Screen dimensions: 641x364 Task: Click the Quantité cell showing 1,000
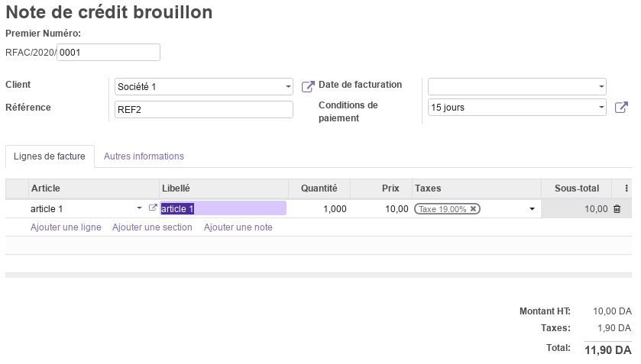click(319, 209)
